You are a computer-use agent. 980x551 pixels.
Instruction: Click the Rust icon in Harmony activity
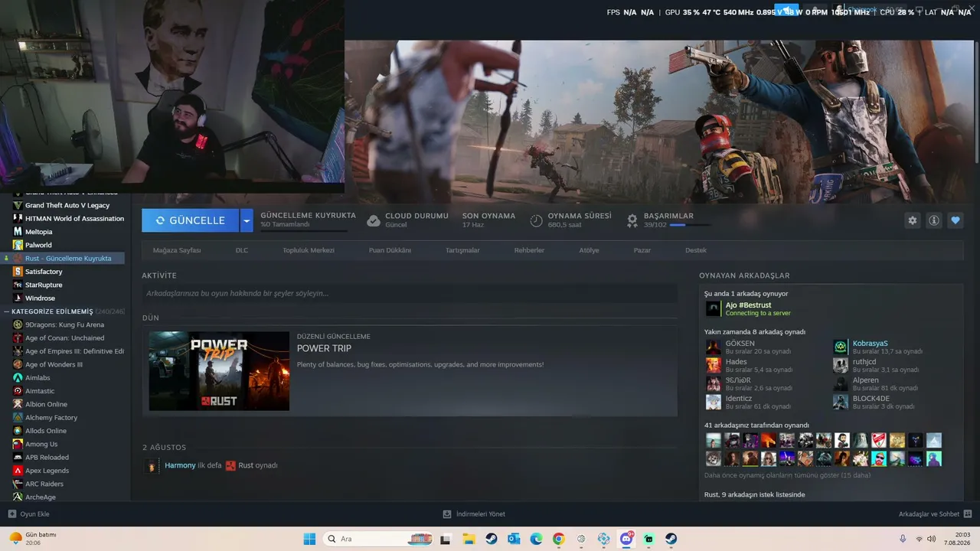(230, 465)
